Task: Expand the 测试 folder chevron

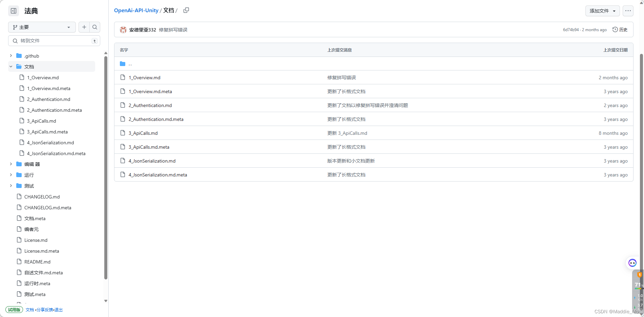Action: [x=11, y=186]
